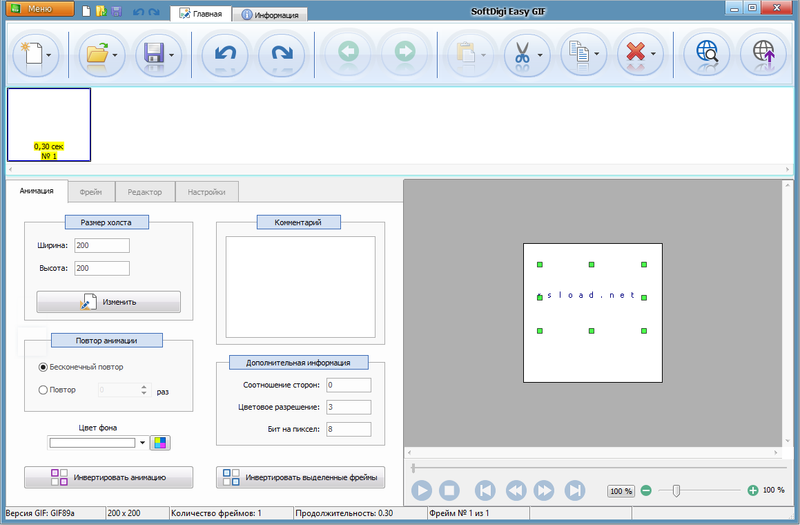This screenshot has width=800, height=525.
Task: Click the large Undo arrow button
Action: [x=225, y=54]
